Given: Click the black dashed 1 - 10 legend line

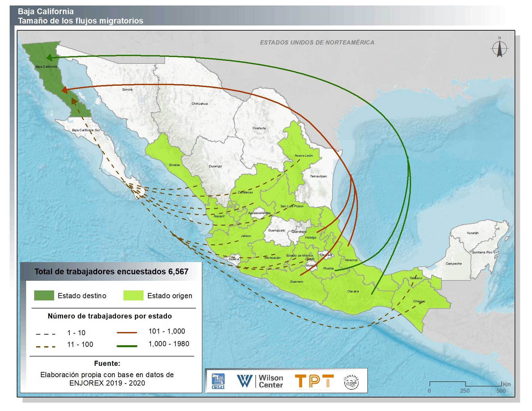Looking at the screenshot, I should [x=45, y=334].
